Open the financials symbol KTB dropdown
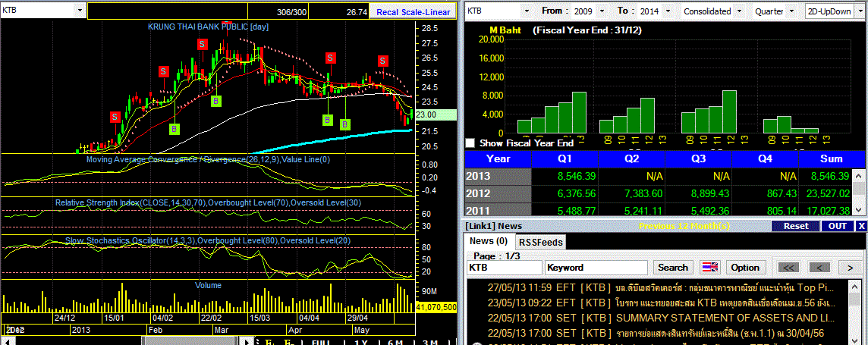The image size is (868, 345). (526, 11)
